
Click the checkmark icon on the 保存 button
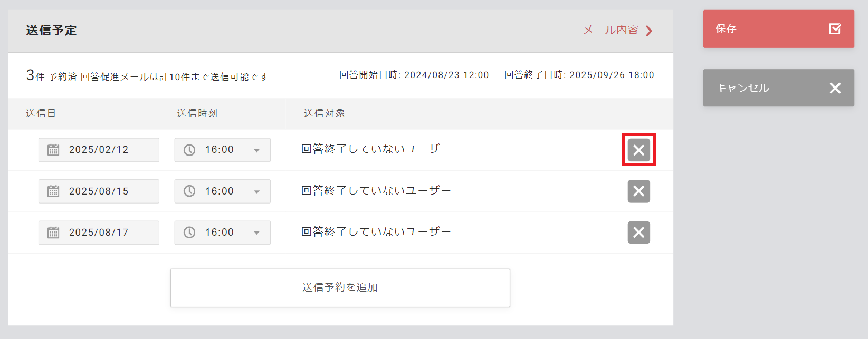[x=835, y=29]
